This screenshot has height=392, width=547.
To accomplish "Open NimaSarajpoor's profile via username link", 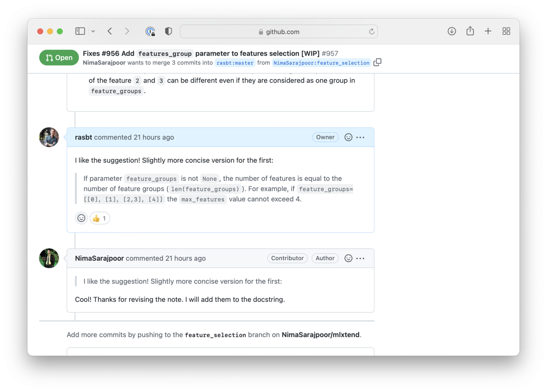I will pyautogui.click(x=99, y=258).
